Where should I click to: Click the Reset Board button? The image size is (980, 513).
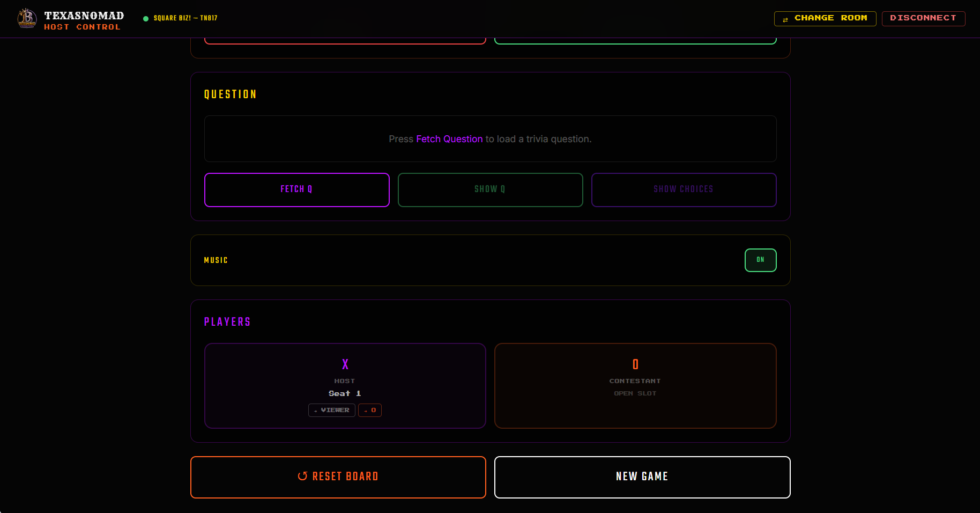[338, 477]
